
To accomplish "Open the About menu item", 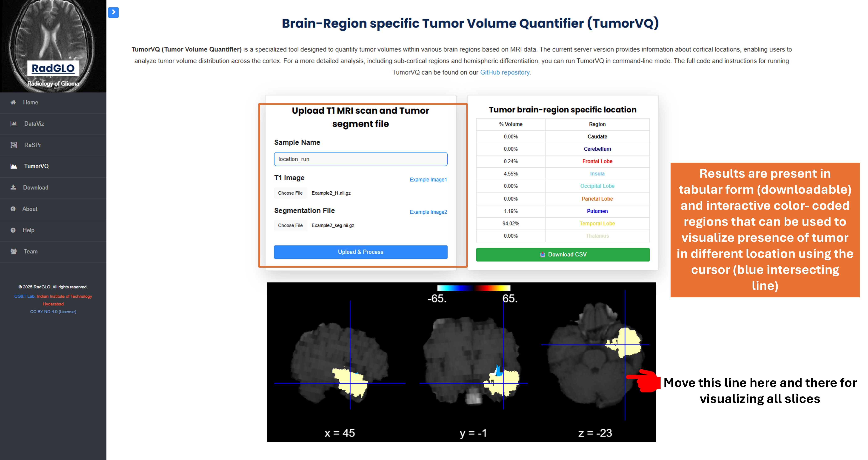I will [53, 209].
